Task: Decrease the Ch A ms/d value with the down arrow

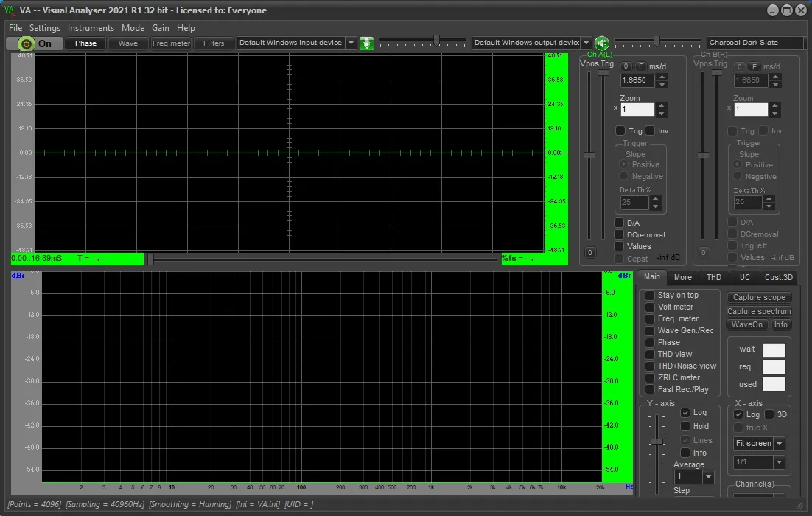Action: 661,84
